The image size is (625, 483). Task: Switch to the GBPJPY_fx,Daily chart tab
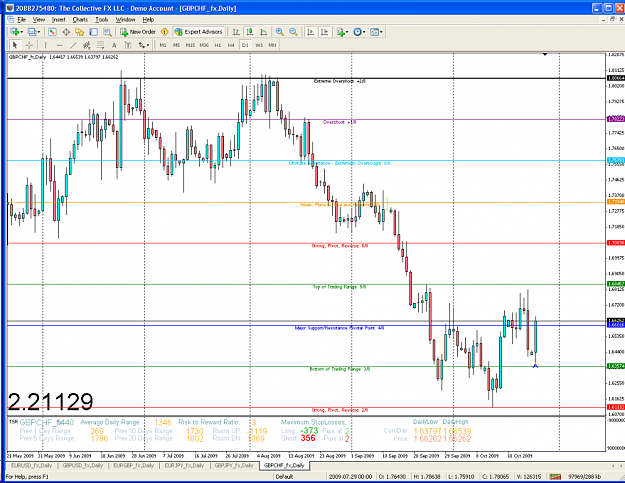pyautogui.click(x=234, y=465)
